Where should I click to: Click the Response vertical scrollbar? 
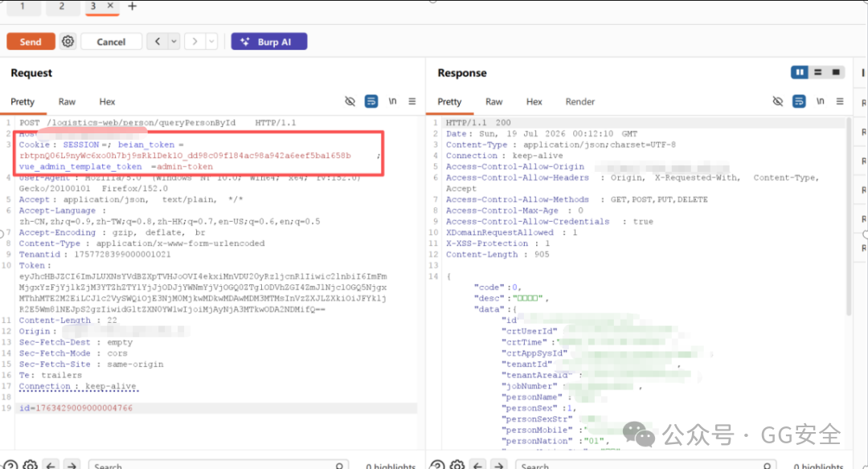pos(849,217)
